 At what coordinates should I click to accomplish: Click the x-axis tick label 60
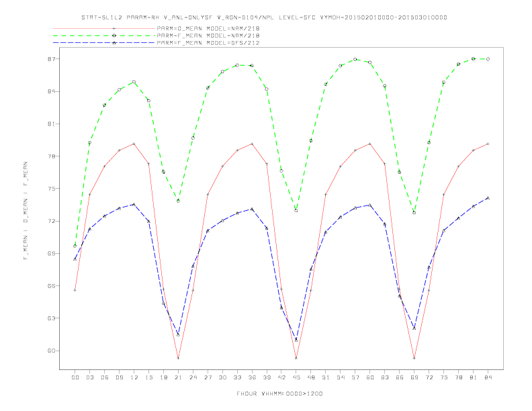[x=370, y=377]
